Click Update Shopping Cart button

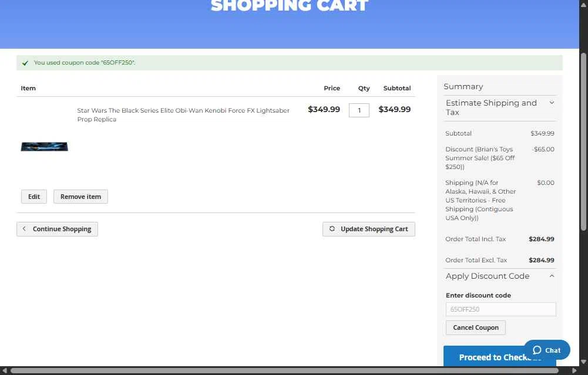[369, 229]
